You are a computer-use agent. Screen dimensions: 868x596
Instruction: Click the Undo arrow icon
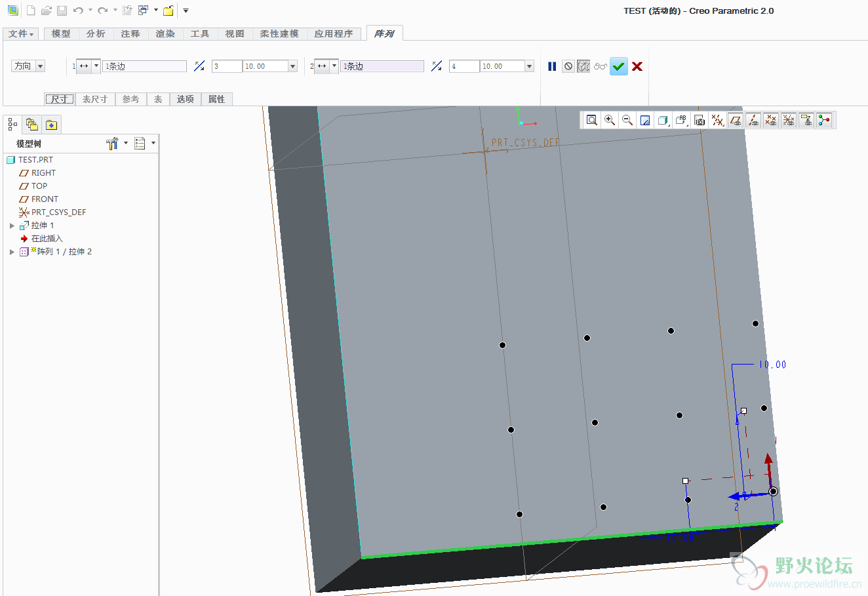79,10
